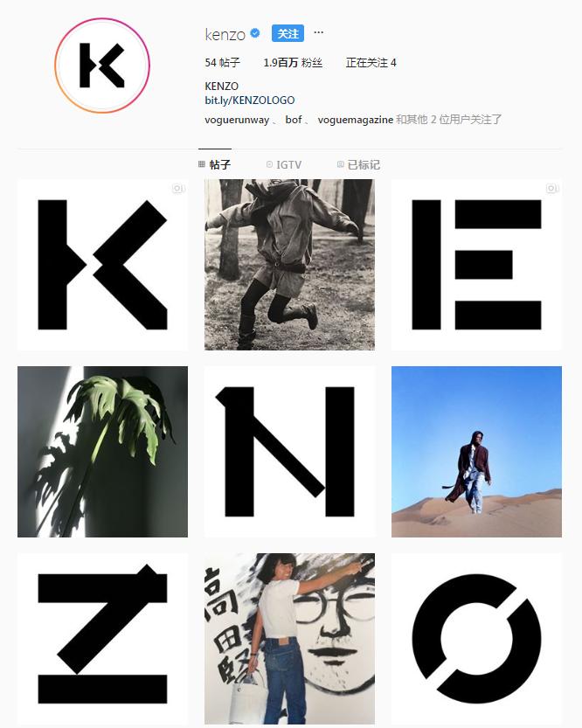This screenshot has height=728, width=582.
Task: Open the three-dot more options menu
Action: [318, 32]
